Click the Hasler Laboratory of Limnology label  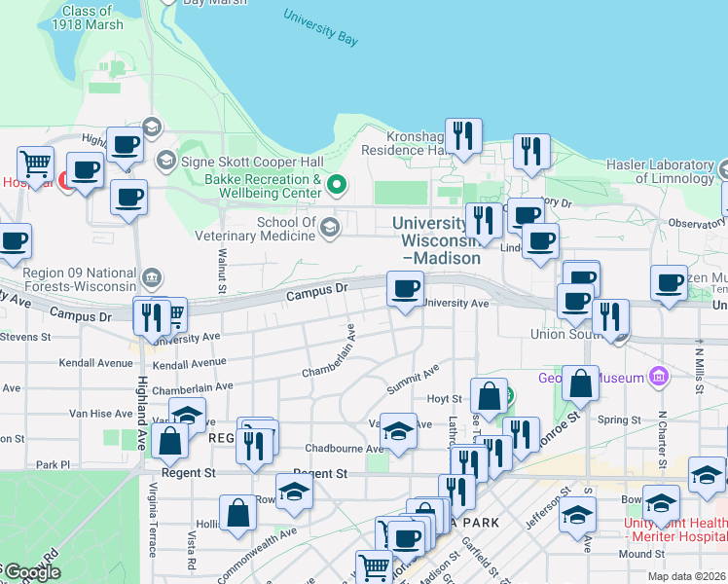tap(660, 171)
